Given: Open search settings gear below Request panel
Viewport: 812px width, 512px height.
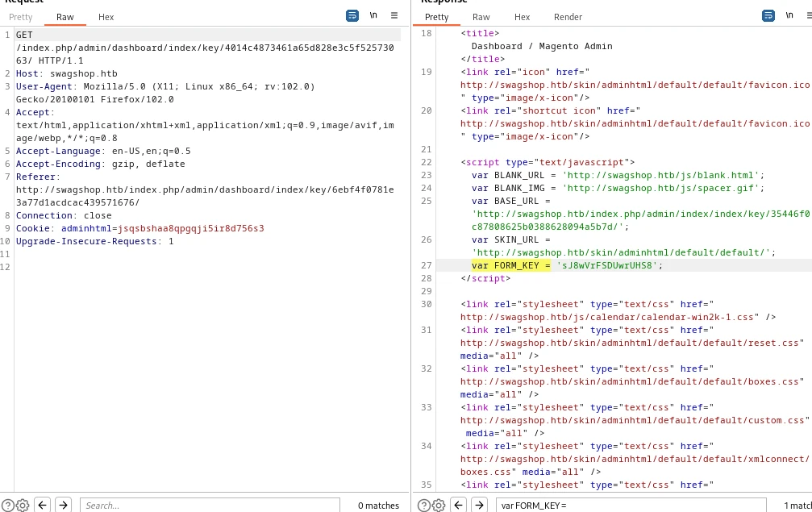Looking at the screenshot, I should click(23, 506).
